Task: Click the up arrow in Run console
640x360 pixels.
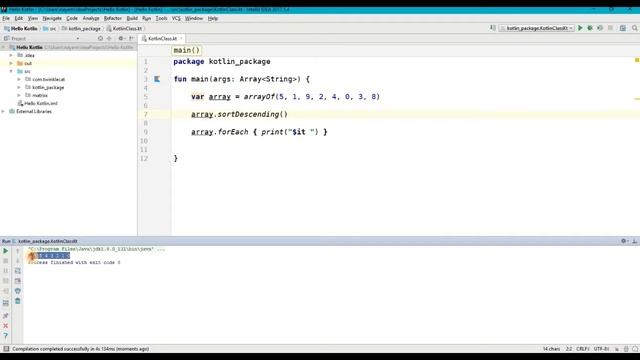Action: coord(18,251)
